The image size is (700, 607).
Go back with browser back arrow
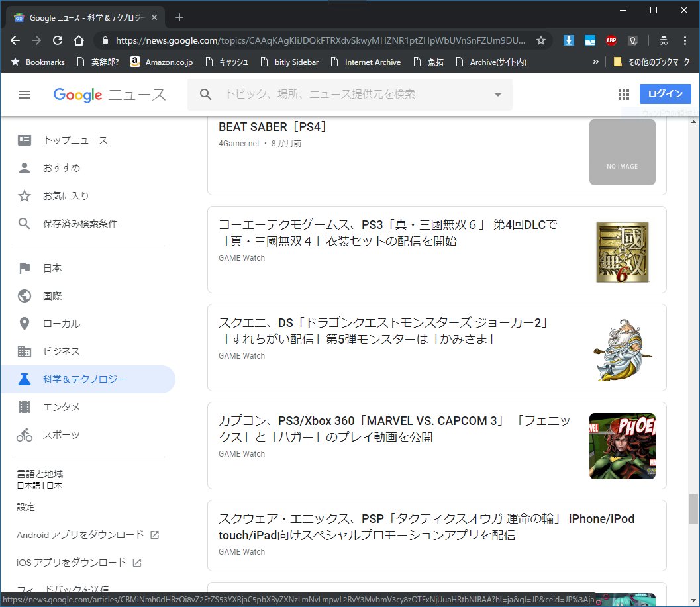pyautogui.click(x=15, y=40)
